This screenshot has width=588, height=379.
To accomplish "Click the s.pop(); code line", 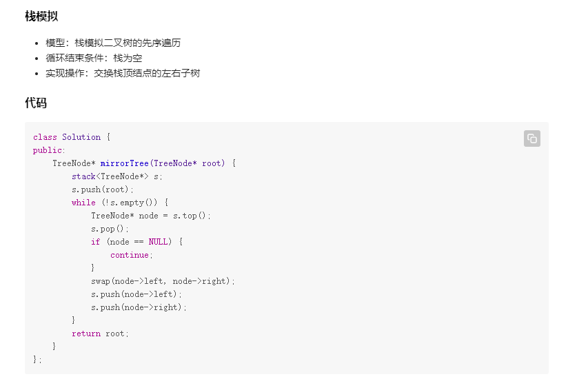I will (x=110, y=229).
